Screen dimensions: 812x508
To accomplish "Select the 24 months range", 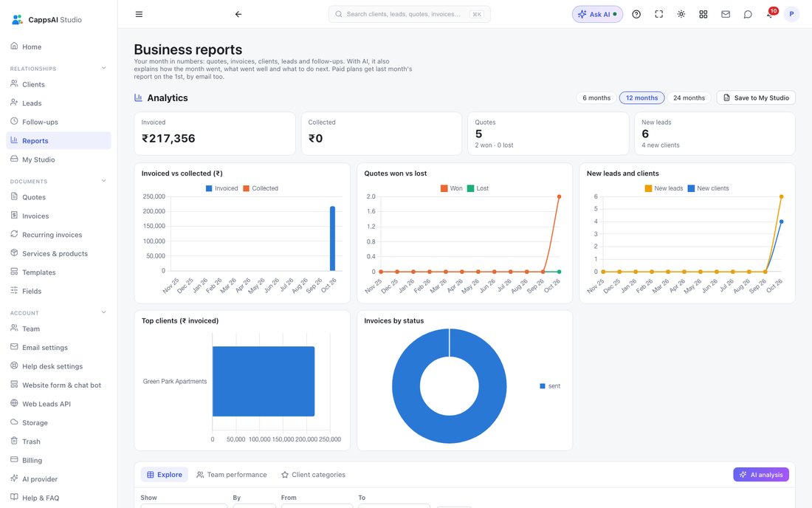I will [x=689, y=98].
